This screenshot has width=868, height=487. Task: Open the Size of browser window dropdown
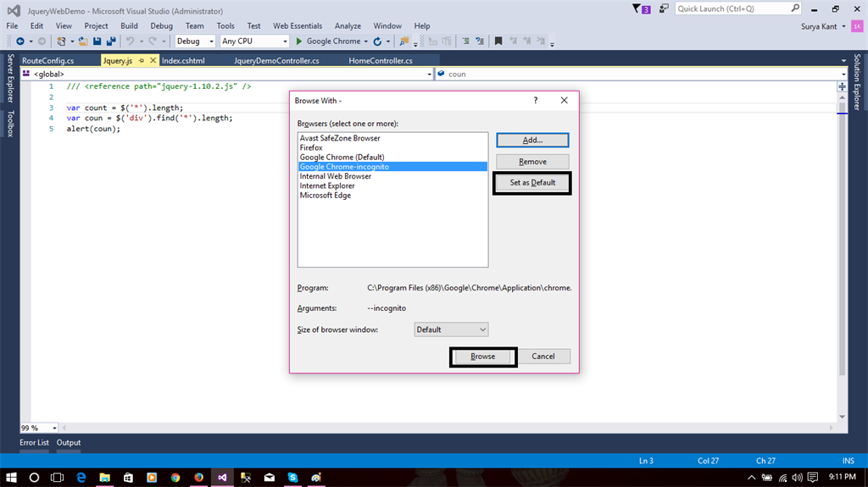(451, 329)
